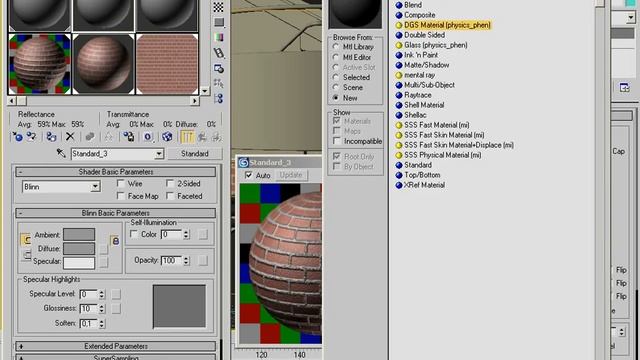The width and height of the screenshot is (640, 360).
Task: Enable the 2-Sided checkbox
Action: click(171, 183)
